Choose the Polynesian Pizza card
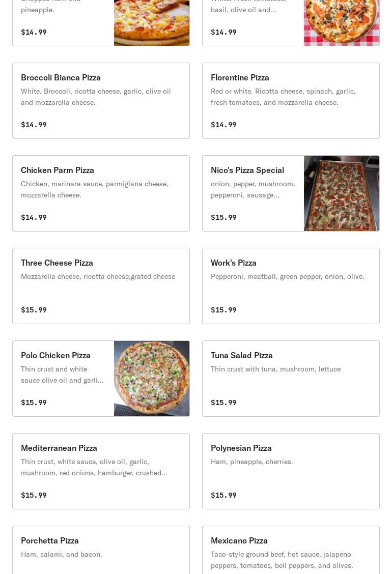 pyautogui.click(x=291, y=471)
